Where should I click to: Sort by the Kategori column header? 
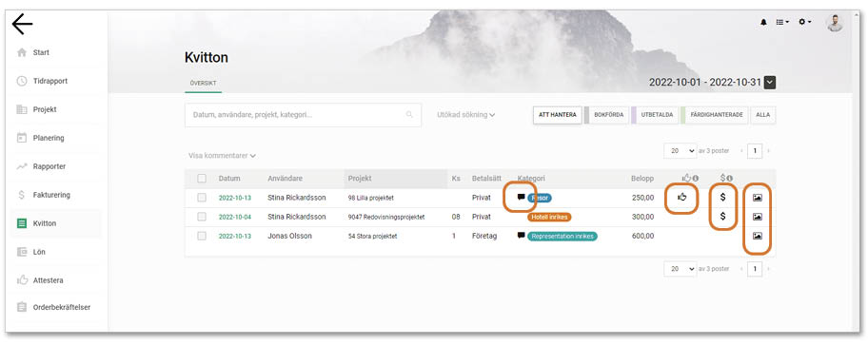(x=531, y=179)
